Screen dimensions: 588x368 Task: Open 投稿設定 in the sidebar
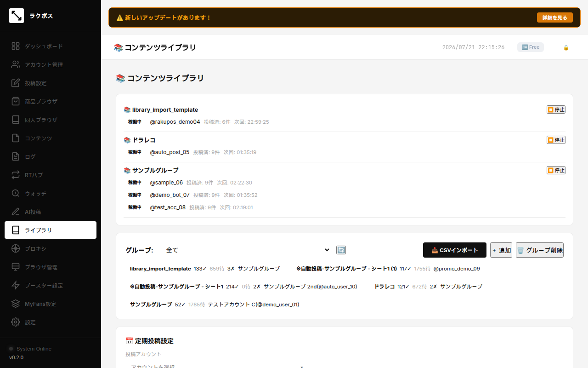(51, 83)
